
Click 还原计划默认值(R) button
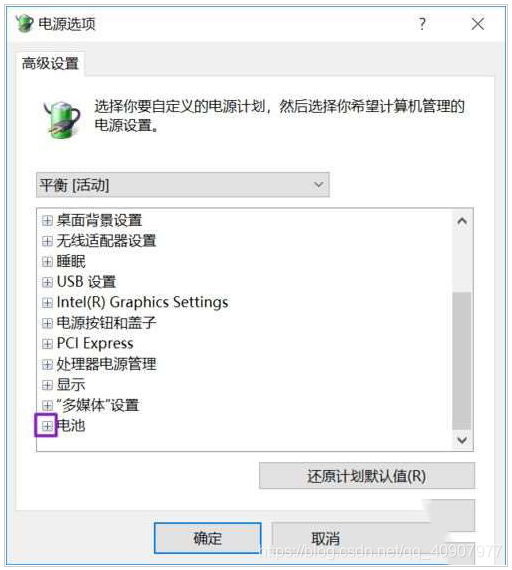click(x=367, y=476)
